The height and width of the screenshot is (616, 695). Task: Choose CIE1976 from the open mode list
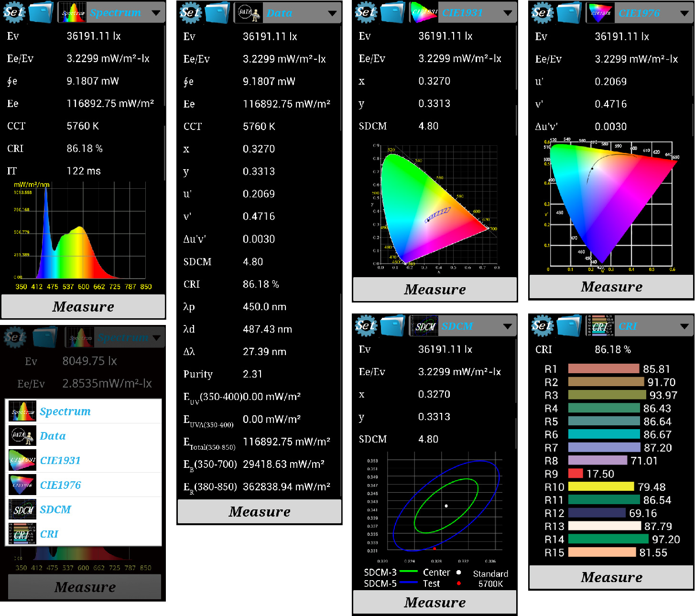(60, 485)
